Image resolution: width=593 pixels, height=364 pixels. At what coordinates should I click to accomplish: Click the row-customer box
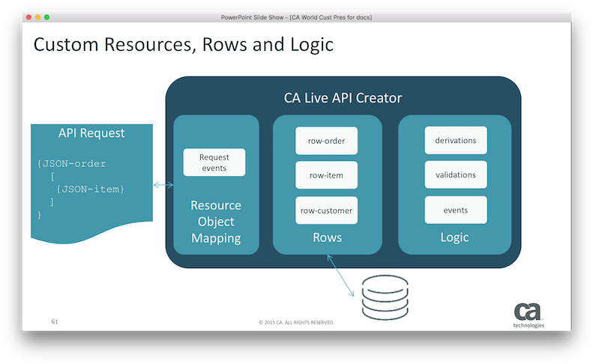click(x=326, y=210)
